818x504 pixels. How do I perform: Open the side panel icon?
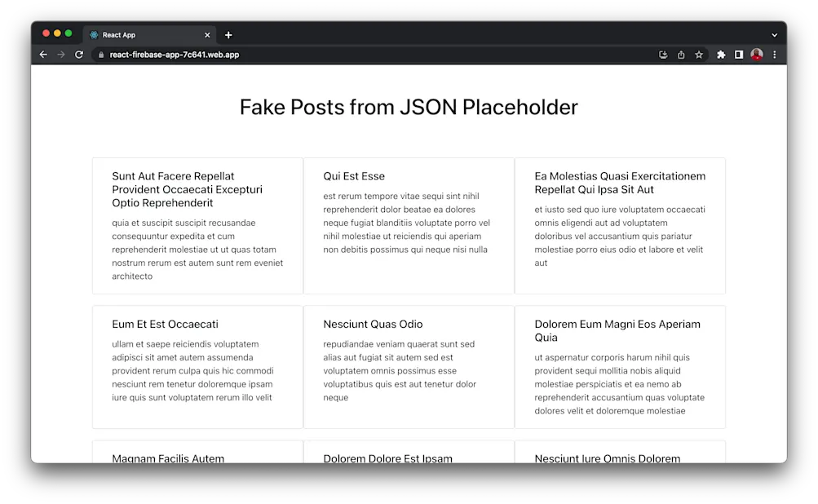739,55
